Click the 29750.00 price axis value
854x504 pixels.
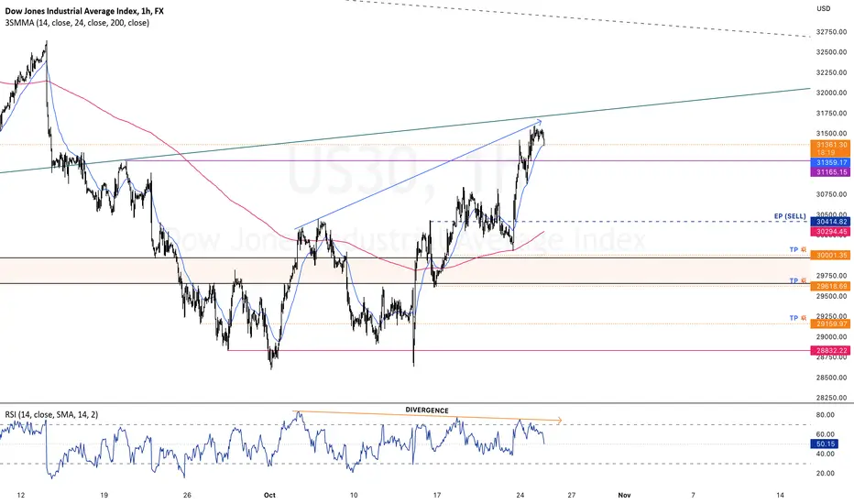831,276
